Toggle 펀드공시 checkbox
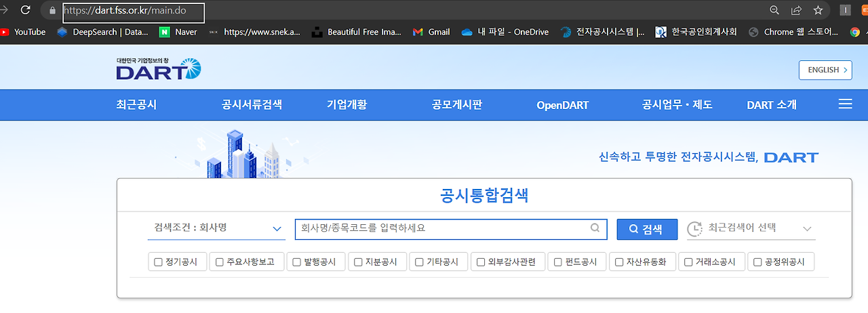Screen dimensions: 868x313 (x=558, y=262)
